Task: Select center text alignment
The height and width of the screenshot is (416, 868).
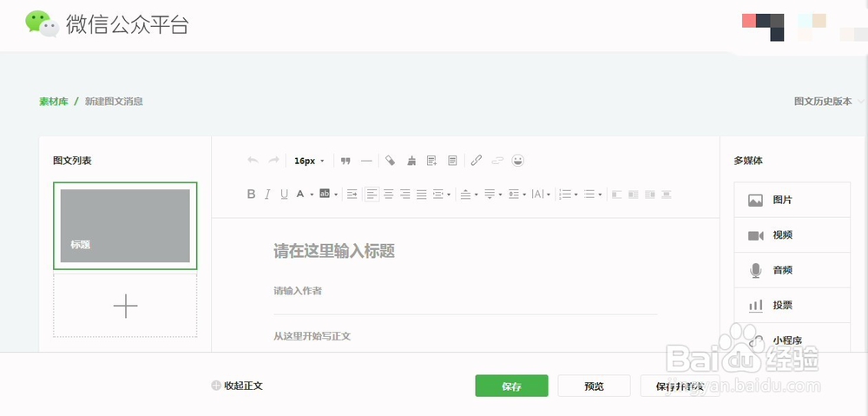Action: coord(389,195)
